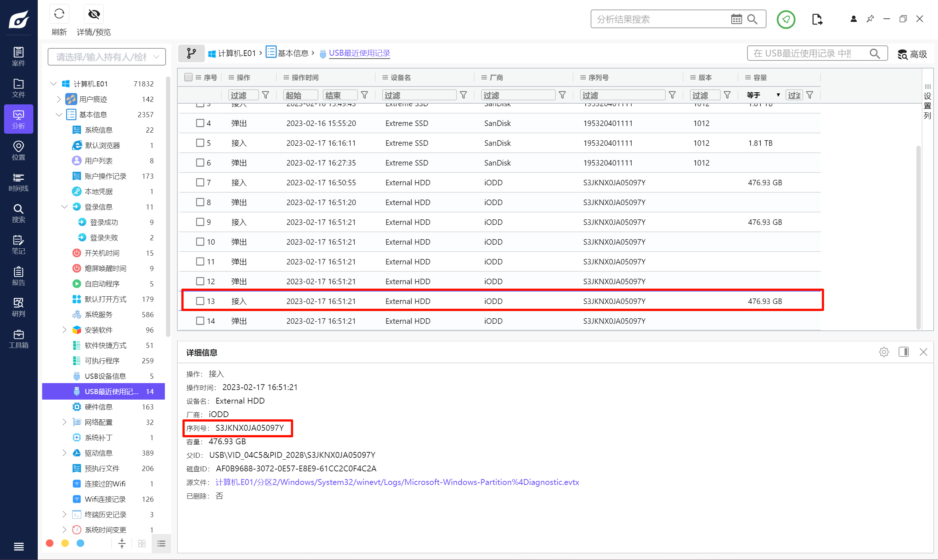
Task: Check the checkbox for row 11
Action: [200, 262]
